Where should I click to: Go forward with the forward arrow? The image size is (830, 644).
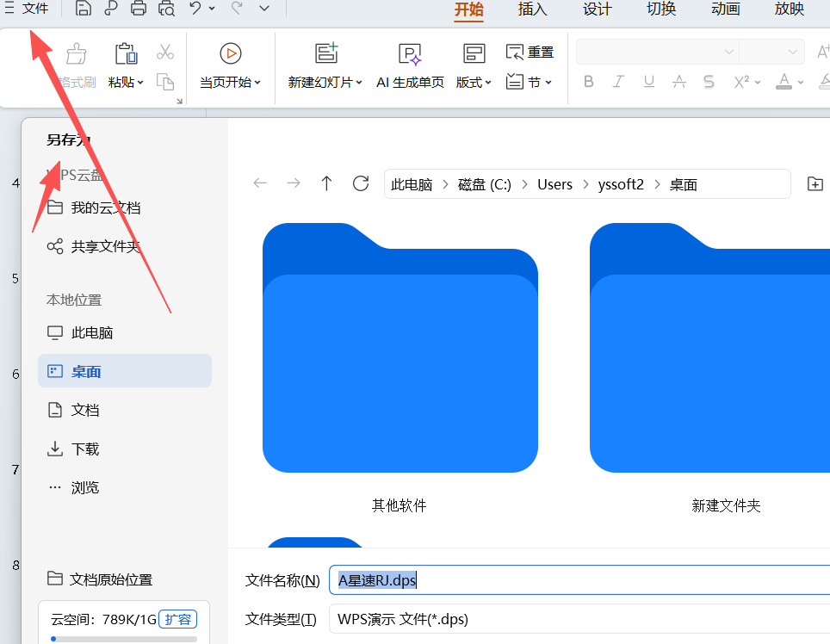tap(294, 183)
